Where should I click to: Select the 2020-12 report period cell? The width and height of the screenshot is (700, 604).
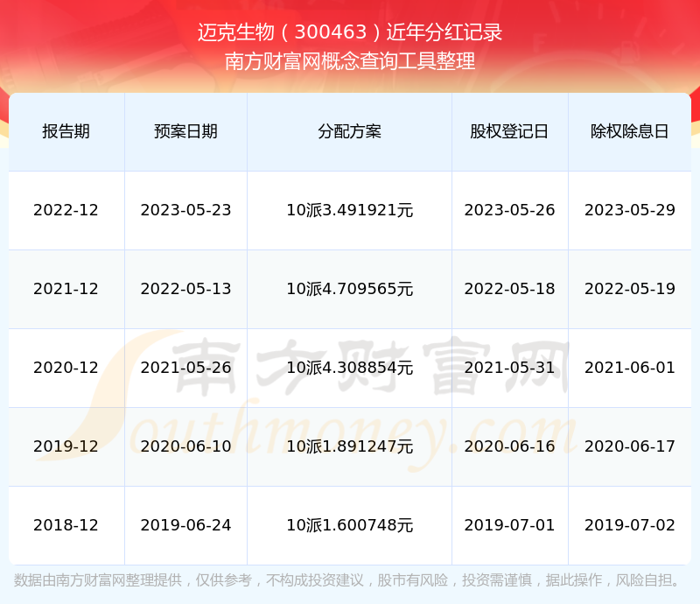(66, 368)
